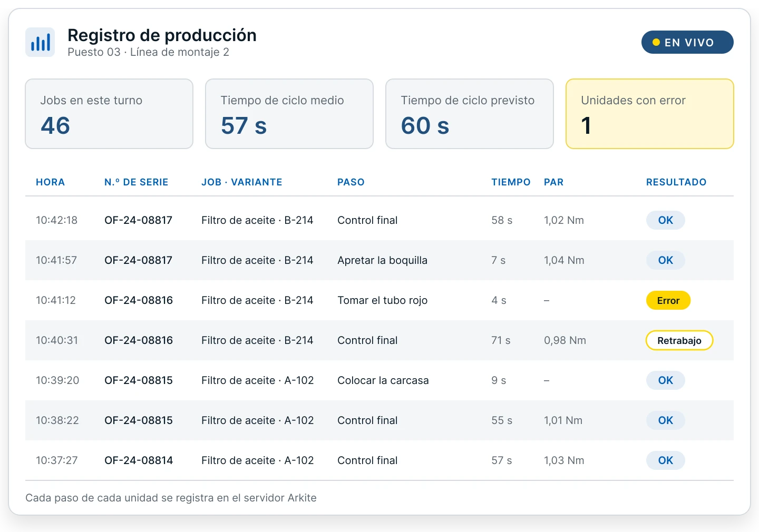Select serial OF-24-08816 in the Retrabajo row

(x=139, y=340)
